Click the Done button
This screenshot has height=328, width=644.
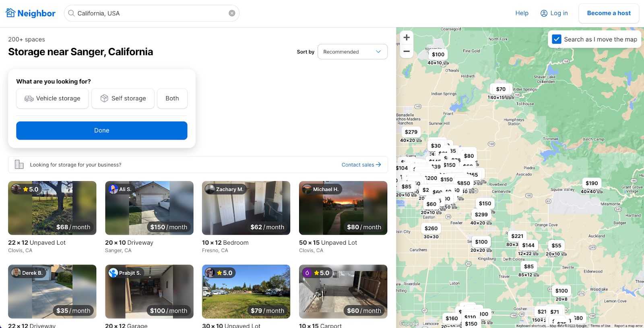[x=102, y=130]
